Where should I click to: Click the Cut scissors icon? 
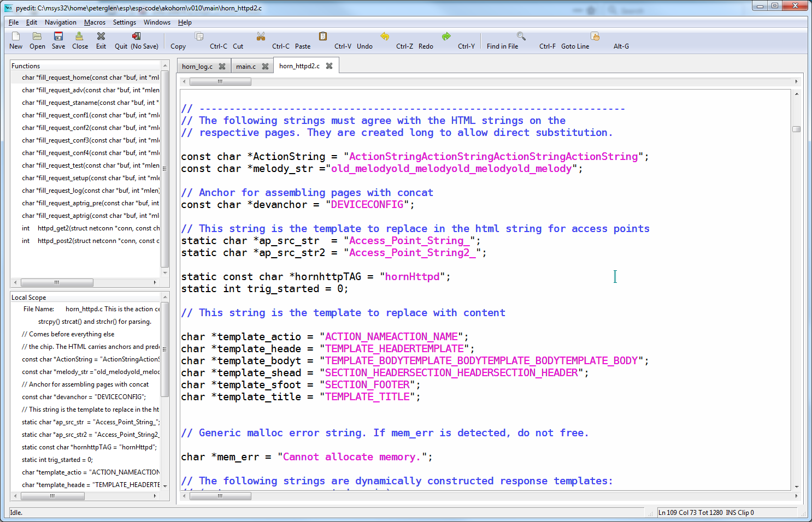261,37
